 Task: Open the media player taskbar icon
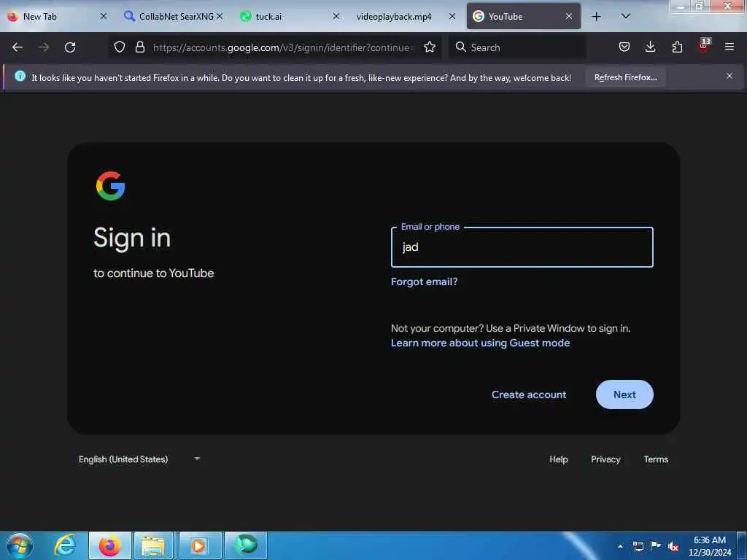199,545
